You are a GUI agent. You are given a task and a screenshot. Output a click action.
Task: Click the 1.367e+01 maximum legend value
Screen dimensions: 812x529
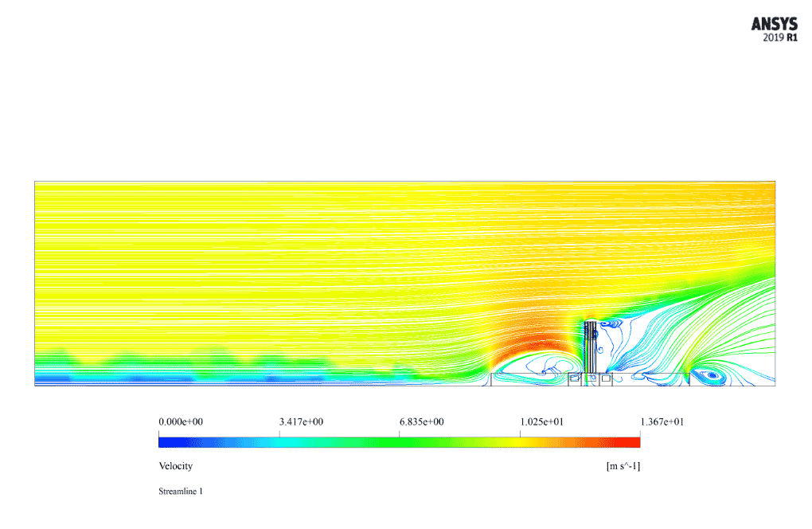(x=662, y=422)
